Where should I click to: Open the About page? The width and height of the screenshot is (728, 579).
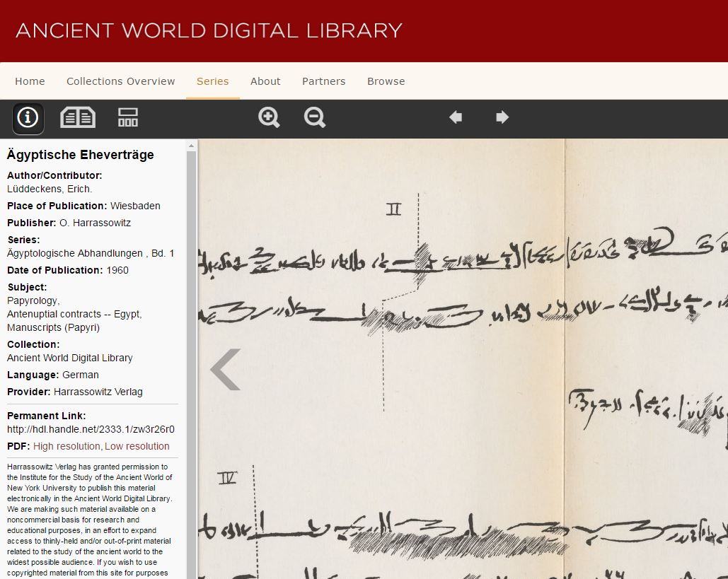coord(265,81)
